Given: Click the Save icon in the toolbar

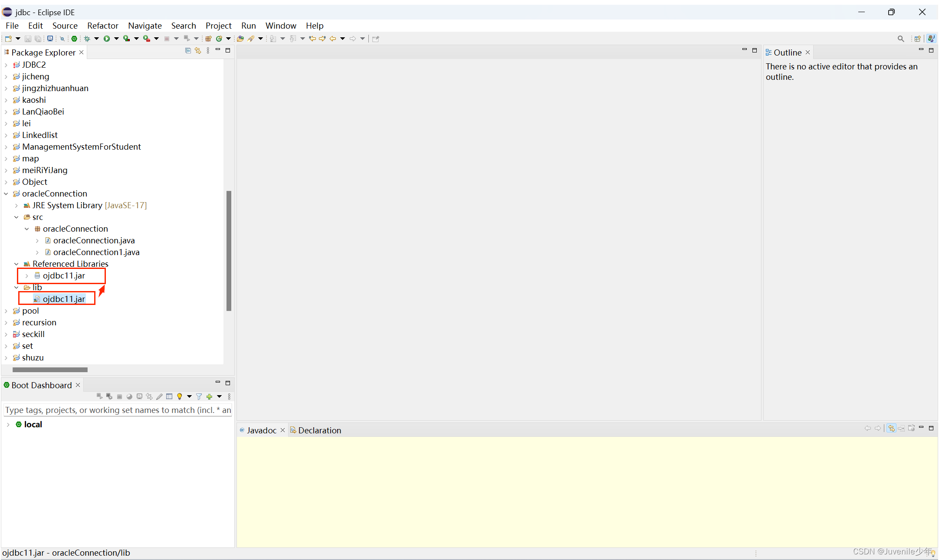Looking at the screenshot, I should click(x=28, y=39).
